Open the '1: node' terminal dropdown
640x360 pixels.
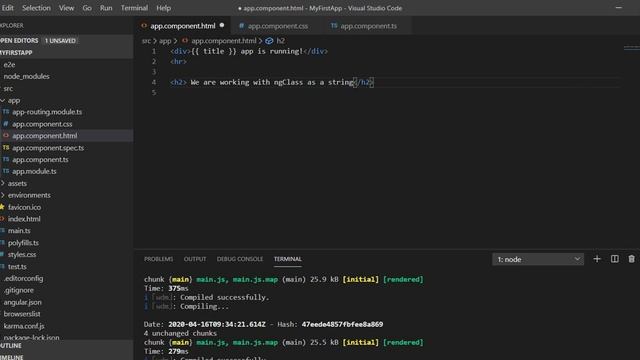(x=538, y=259)
